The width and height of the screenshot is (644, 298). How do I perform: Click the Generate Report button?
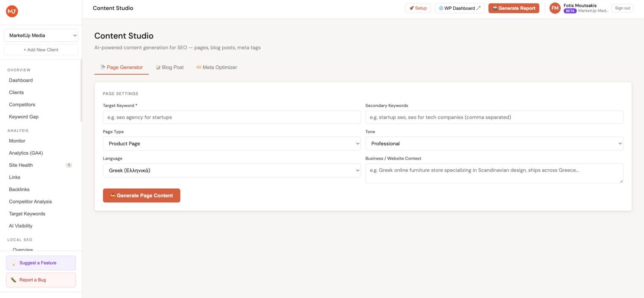(x=514, y=8)
